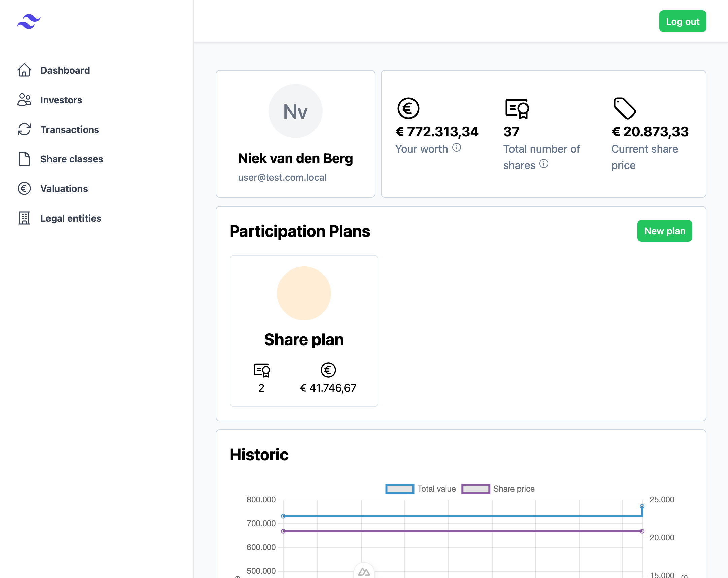Image resolution: width=728 pixels, height=578 pixels.
Task: Click the Transactions refresh-arrows icon
Action: (24, 130)
